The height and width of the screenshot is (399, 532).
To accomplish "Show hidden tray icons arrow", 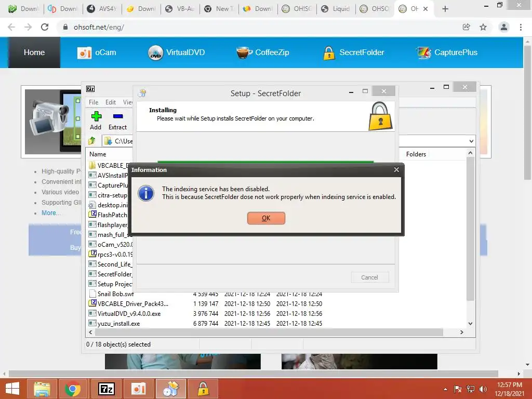I will point(445,389).
